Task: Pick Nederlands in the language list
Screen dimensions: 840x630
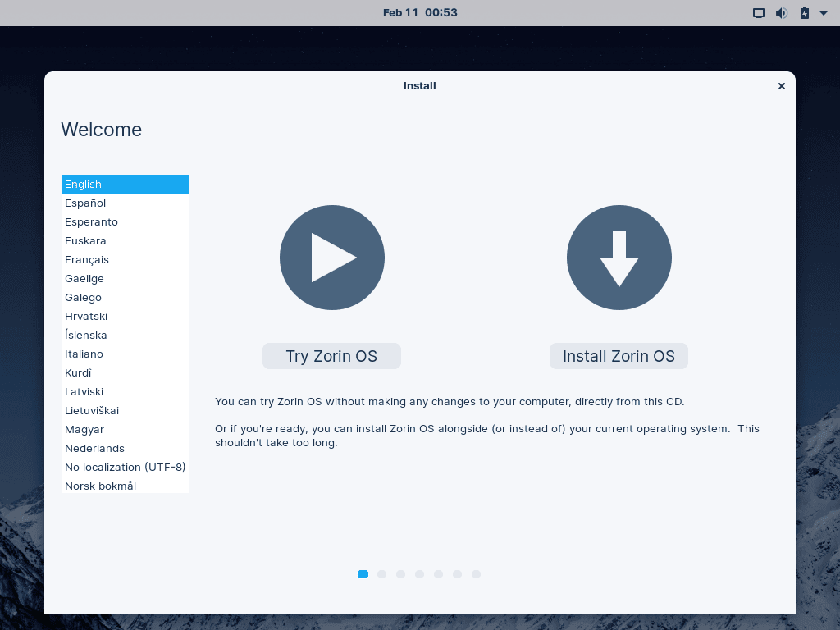Action: pos(126,449)
